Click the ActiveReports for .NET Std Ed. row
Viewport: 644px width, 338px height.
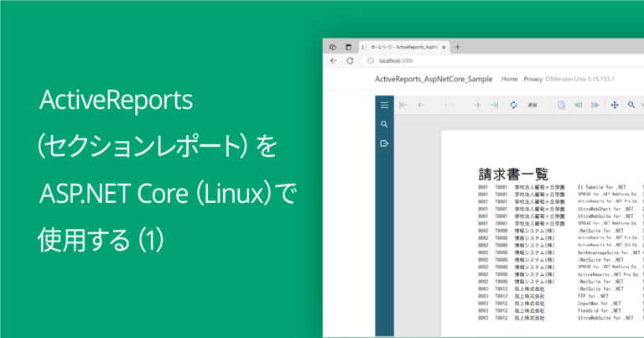coord(560,245)
